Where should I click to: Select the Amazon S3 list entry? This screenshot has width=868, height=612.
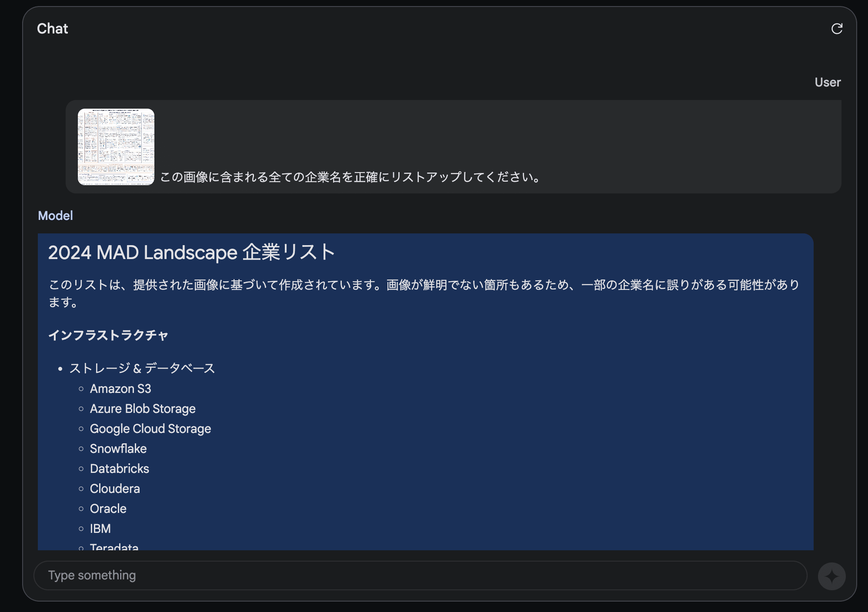[x=120, y=389]
